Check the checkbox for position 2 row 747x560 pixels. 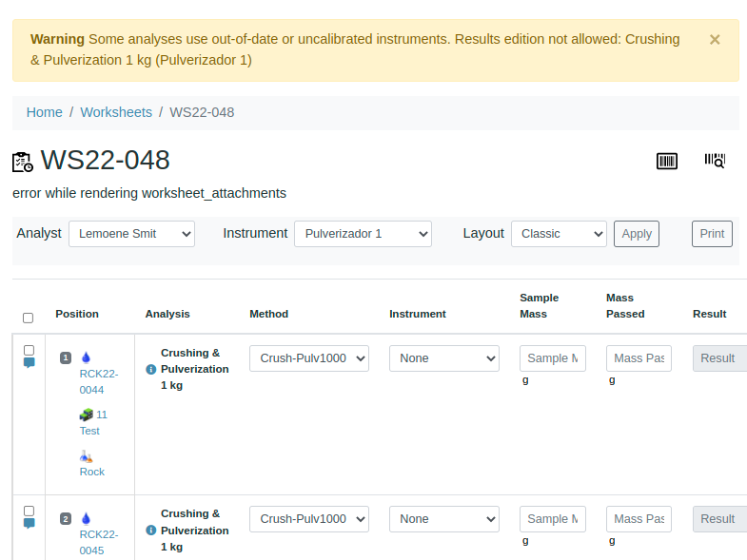click(29, 511)
